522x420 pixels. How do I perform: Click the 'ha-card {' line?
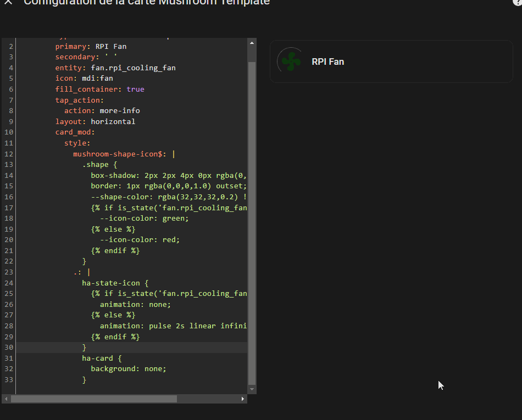click(x=102, y=358)
